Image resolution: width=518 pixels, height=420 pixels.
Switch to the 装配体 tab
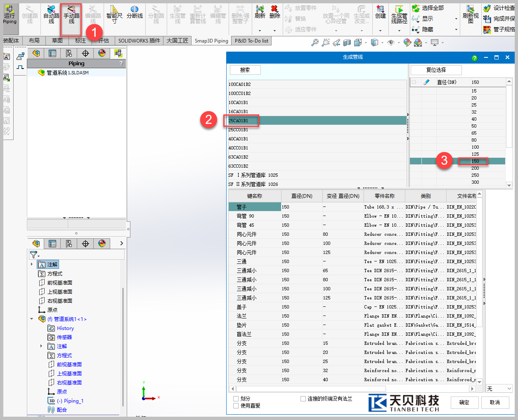click(x=11, y=40)
